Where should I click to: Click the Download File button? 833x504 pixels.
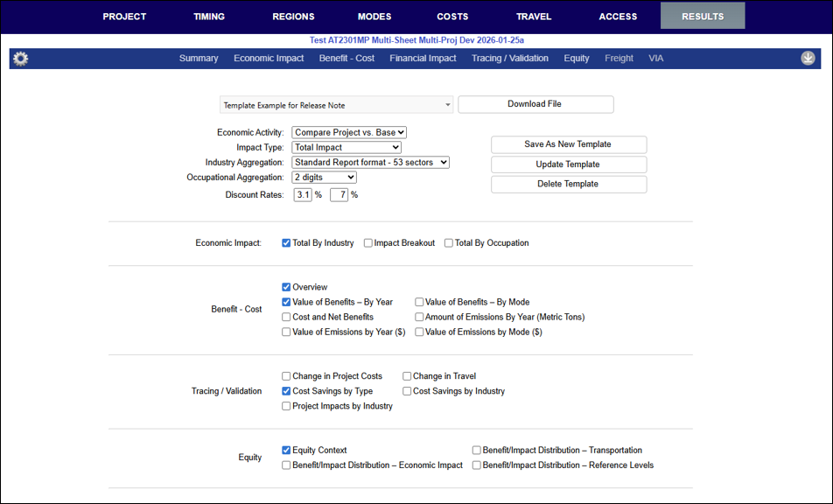coord(535,104)
